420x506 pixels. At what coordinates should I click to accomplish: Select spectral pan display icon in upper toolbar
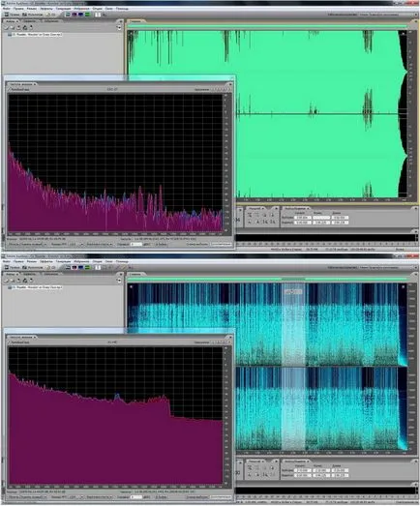(80, 15)
